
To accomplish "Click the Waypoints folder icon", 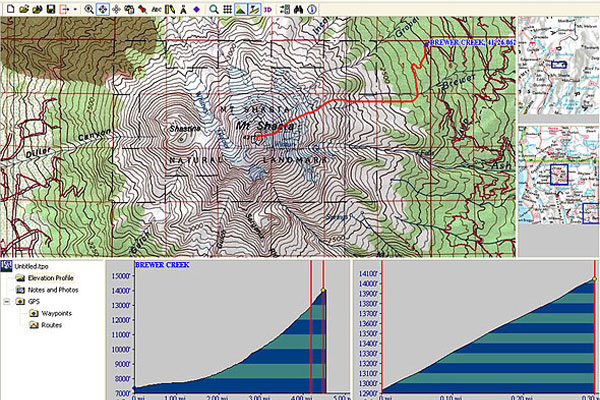I will 34,313.
